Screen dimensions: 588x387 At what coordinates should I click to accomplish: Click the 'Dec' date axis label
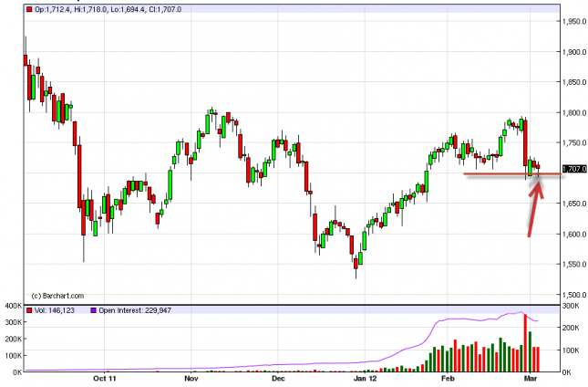(x=278, y=379)
